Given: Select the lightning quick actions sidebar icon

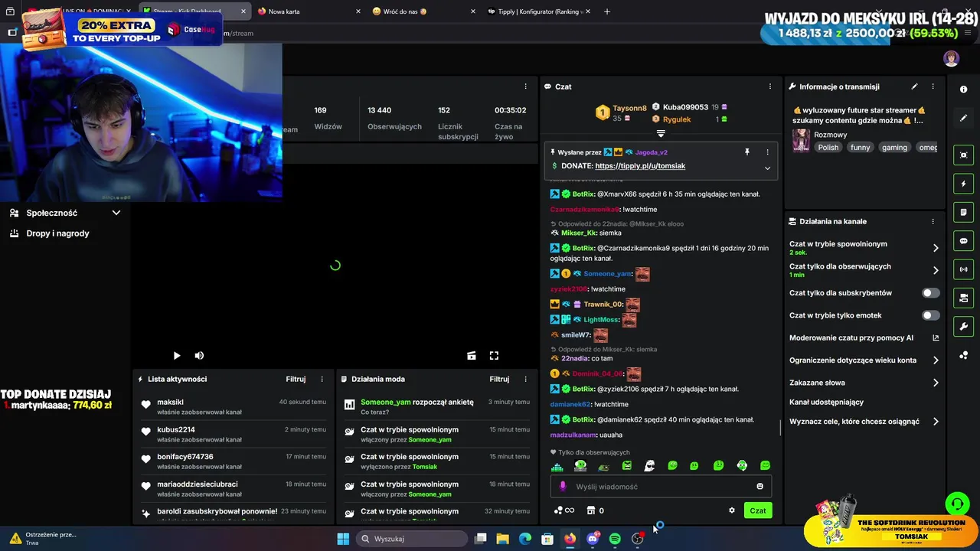Looking at the screenshot, I should (963, 184).
